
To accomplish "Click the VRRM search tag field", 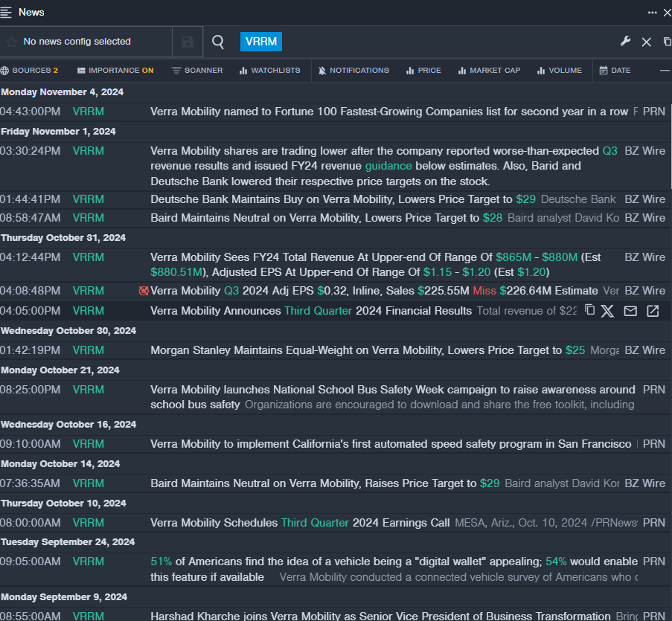I will [261, 42].
